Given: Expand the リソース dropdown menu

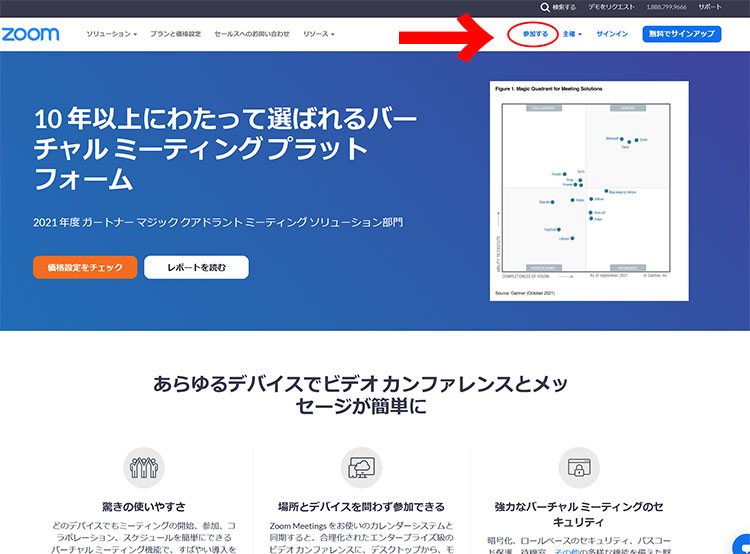Looking at the screenshot, I should (x=319, y=34).
